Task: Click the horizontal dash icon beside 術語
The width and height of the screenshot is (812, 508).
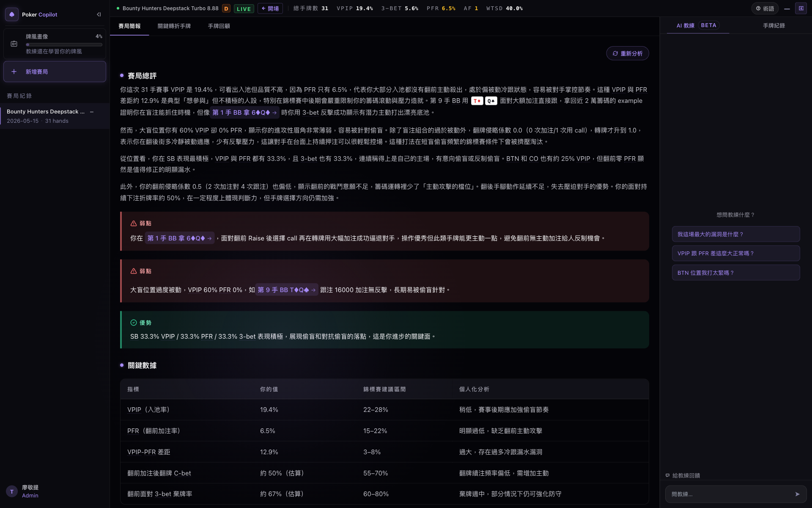Action: [x=787, y=8]
